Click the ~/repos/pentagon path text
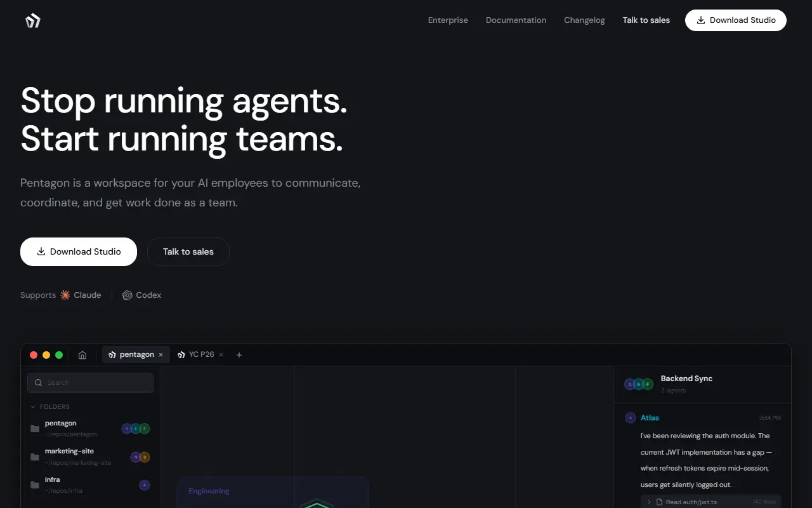Screen dimensions: 812x508 (x=71, y=434)
